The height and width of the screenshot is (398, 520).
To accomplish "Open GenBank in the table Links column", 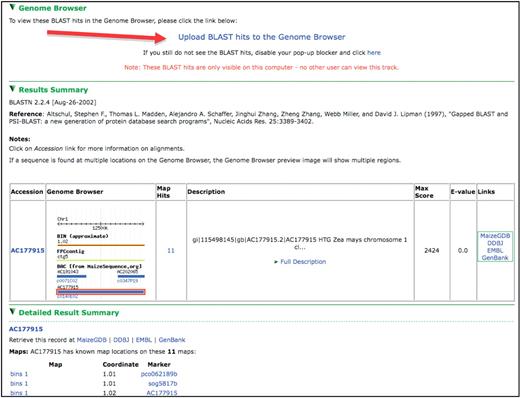I will 495,258.
